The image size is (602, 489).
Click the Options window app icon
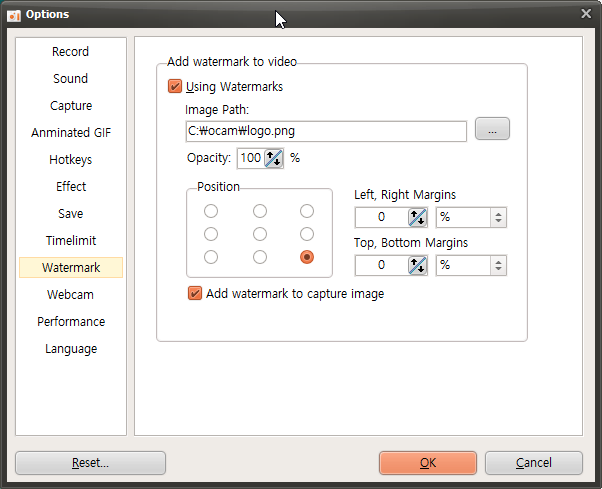point(14,14)
